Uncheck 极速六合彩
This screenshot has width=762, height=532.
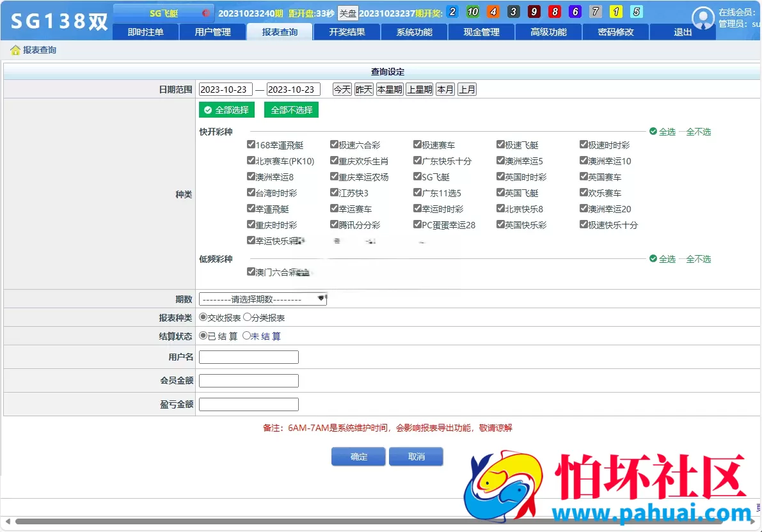(x=334, y=145)
